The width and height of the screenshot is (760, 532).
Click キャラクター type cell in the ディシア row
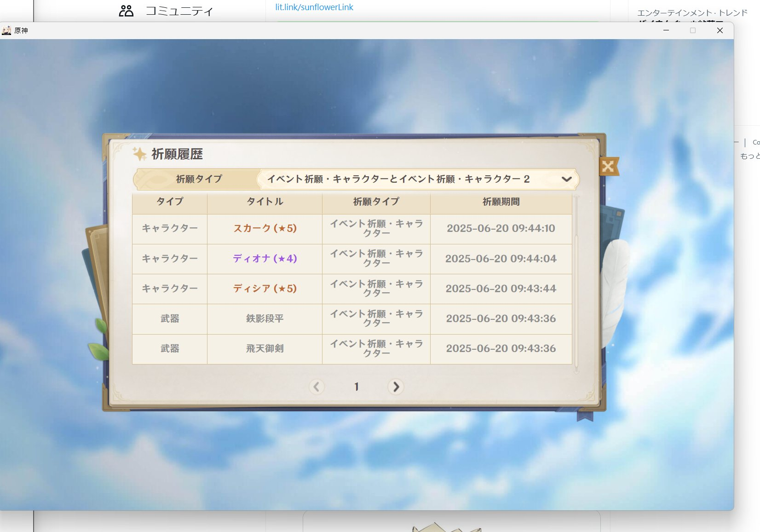click(170, 289)
